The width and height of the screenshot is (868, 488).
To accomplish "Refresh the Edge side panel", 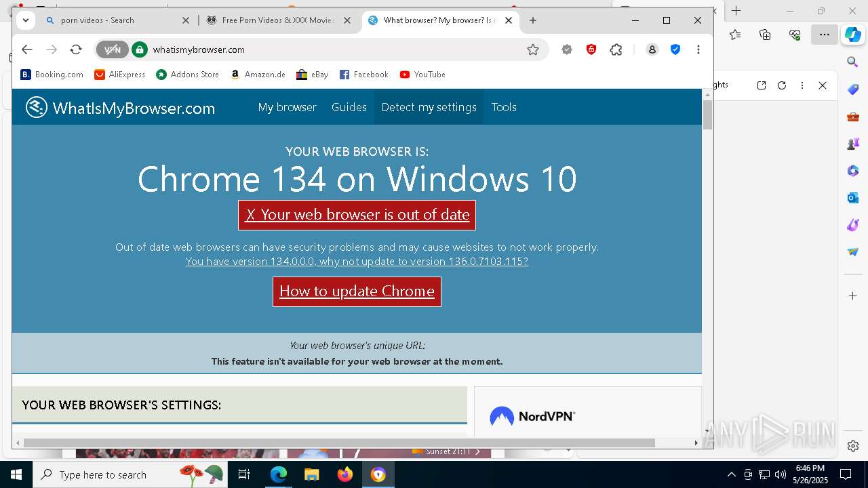I will (x=782, y=85).
